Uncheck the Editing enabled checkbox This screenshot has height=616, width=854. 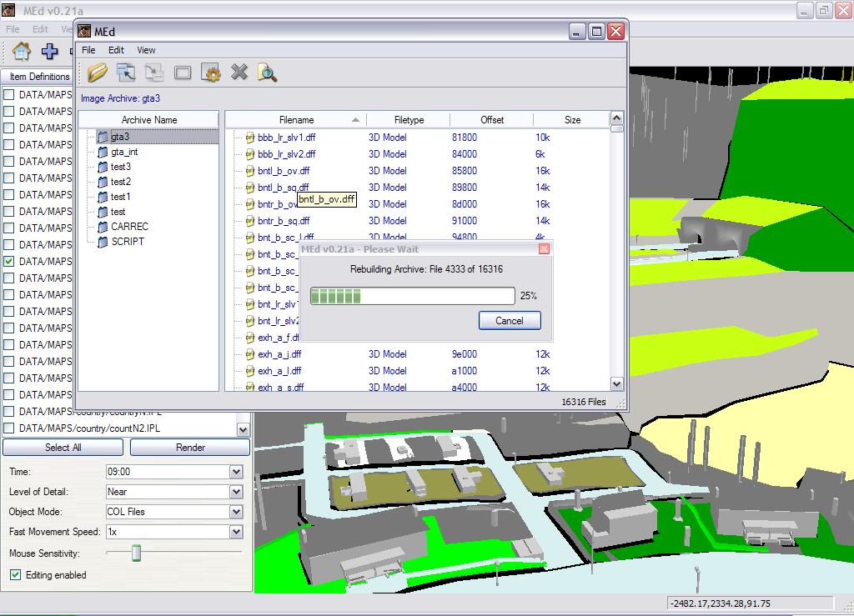pos(16,574)
